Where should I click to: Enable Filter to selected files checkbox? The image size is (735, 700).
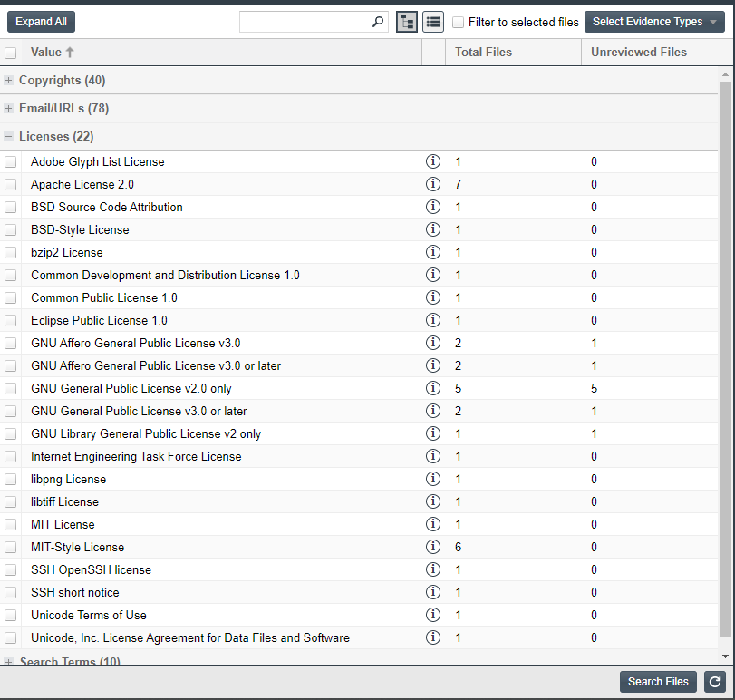(459, 22)
